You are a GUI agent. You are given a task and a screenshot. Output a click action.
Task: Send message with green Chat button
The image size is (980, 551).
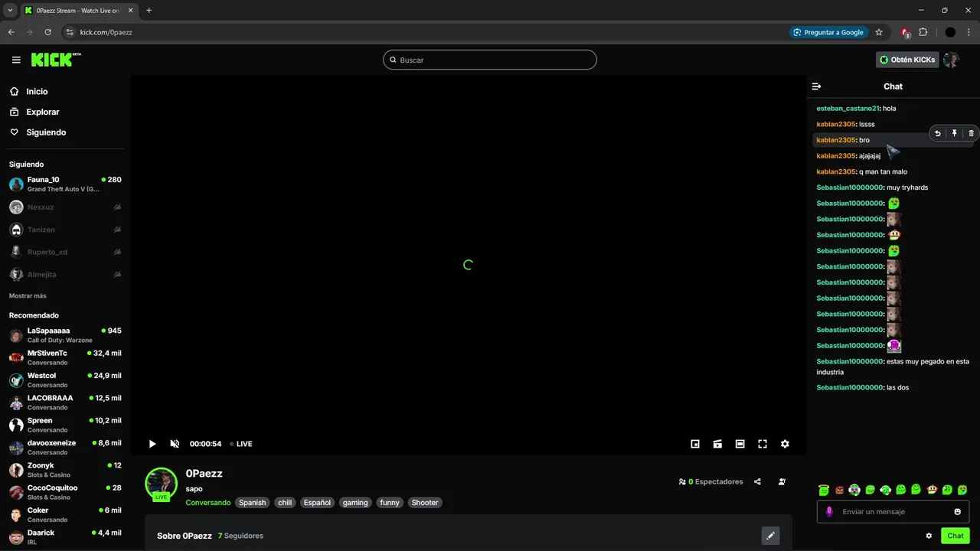tap(955, 536)
